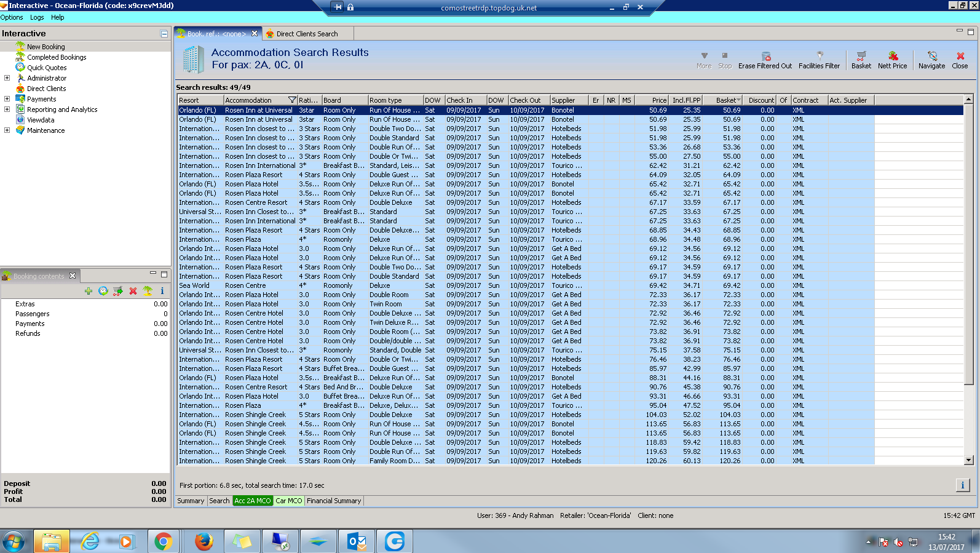Click the Passengers row in Booking contents
Screen dimensions: 980x553
(85, 314)
